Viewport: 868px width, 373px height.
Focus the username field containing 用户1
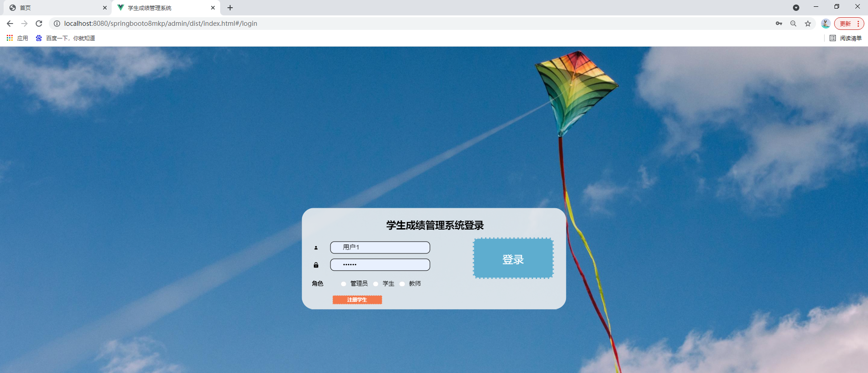380,247
